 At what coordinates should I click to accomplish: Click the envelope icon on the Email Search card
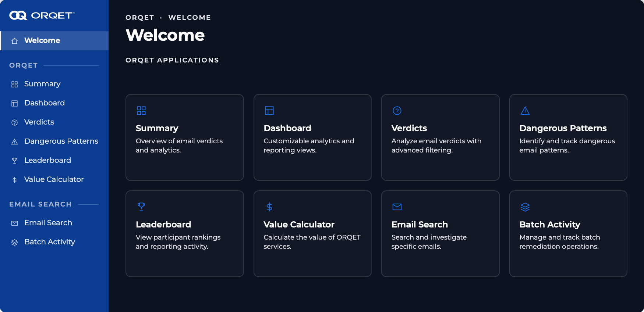(397, 207)
